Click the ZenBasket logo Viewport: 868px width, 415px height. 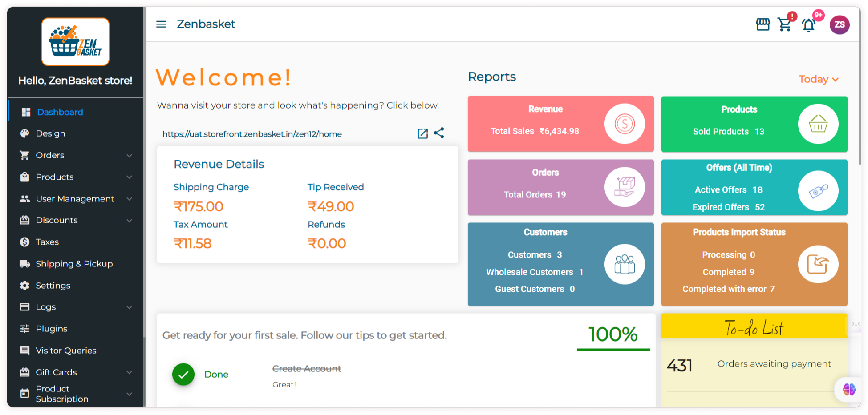pyautogui.click(x=75, y=42)
